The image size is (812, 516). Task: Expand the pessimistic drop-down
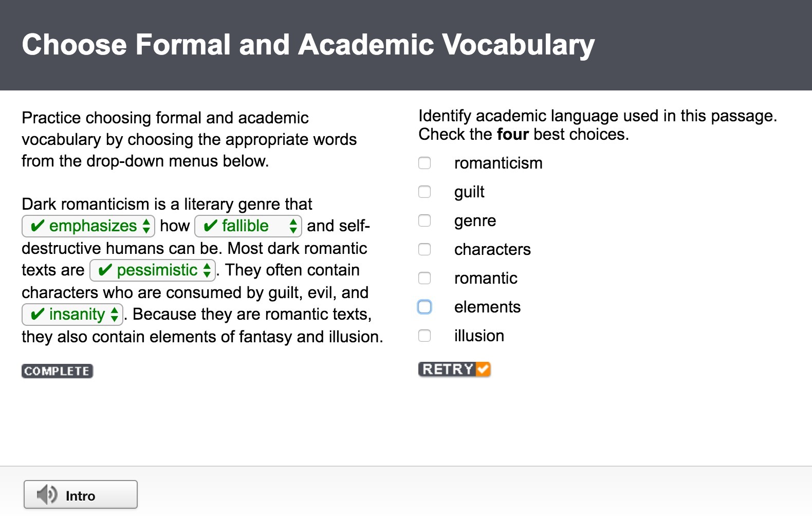(x=153, y=270)
